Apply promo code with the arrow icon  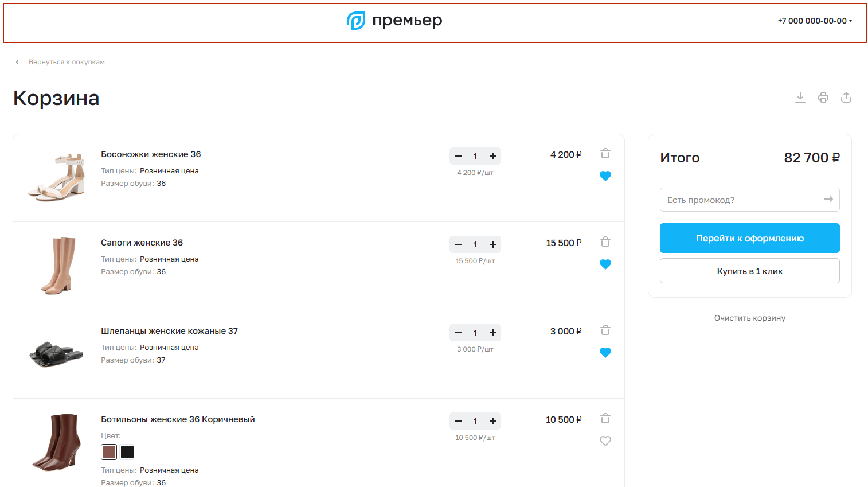828,199
